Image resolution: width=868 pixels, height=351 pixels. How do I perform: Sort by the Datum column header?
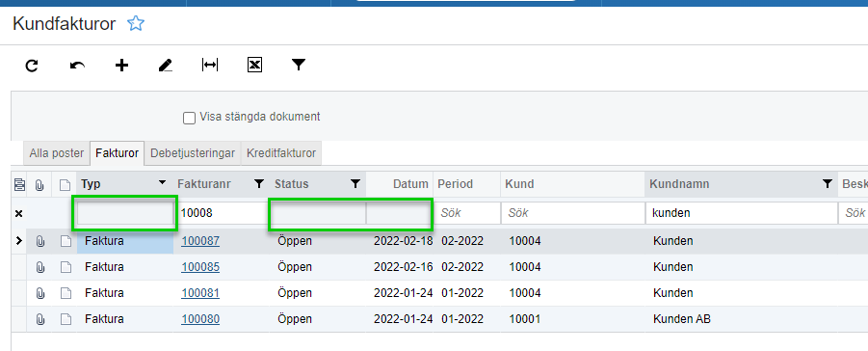coord(399,184)
